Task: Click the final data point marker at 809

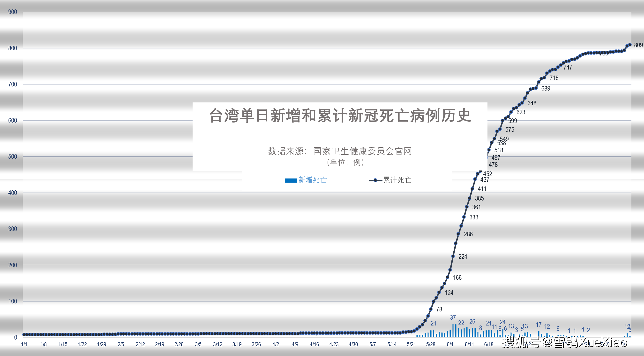Action: pos(630,45)
